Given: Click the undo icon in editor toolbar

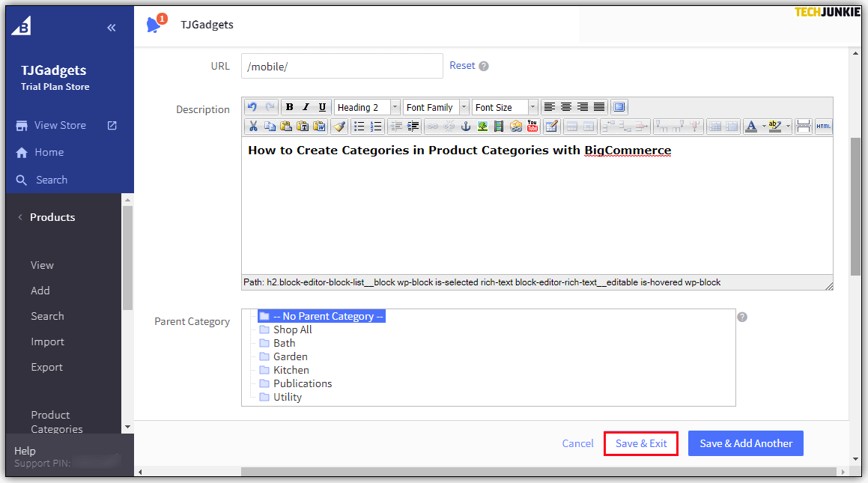Looking at the screenshot, I should [x=252, y=107].
